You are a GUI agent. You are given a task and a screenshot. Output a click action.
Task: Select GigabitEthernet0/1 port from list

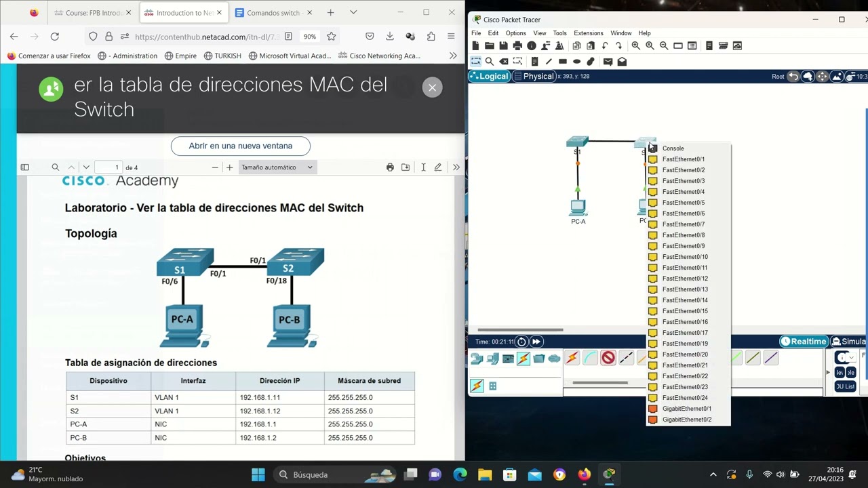click(x=688, y=409)
